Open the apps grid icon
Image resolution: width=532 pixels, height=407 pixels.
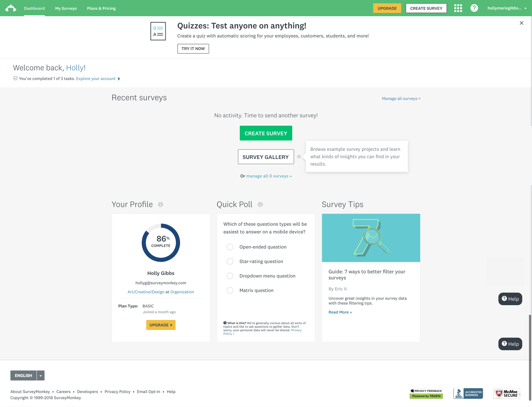tap(458, 8)
